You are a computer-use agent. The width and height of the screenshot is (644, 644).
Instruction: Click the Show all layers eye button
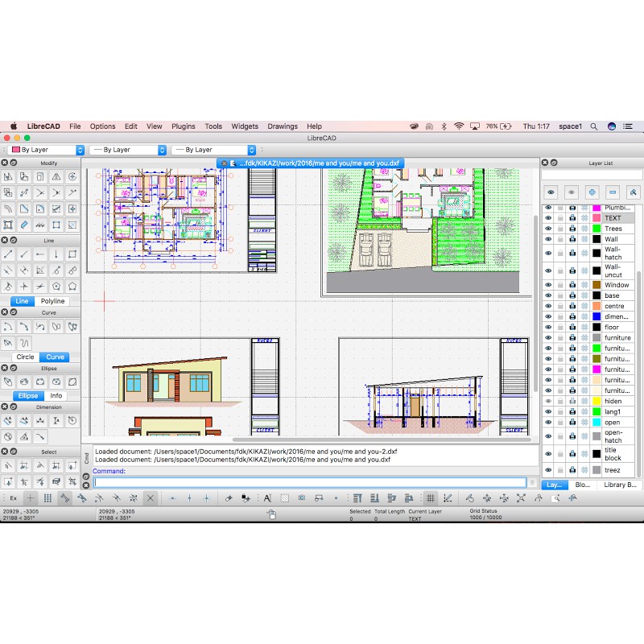(x=551, y=192)
